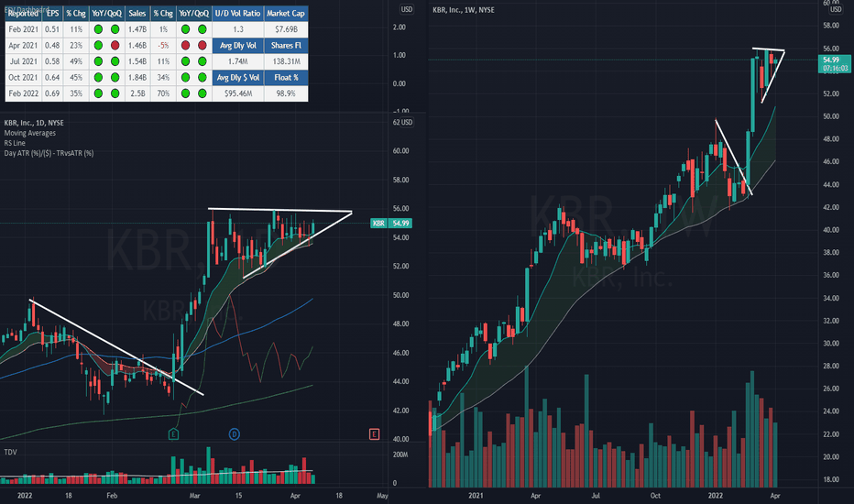
Task: Click the '200M' volume scale label
Action: [400, 455]
